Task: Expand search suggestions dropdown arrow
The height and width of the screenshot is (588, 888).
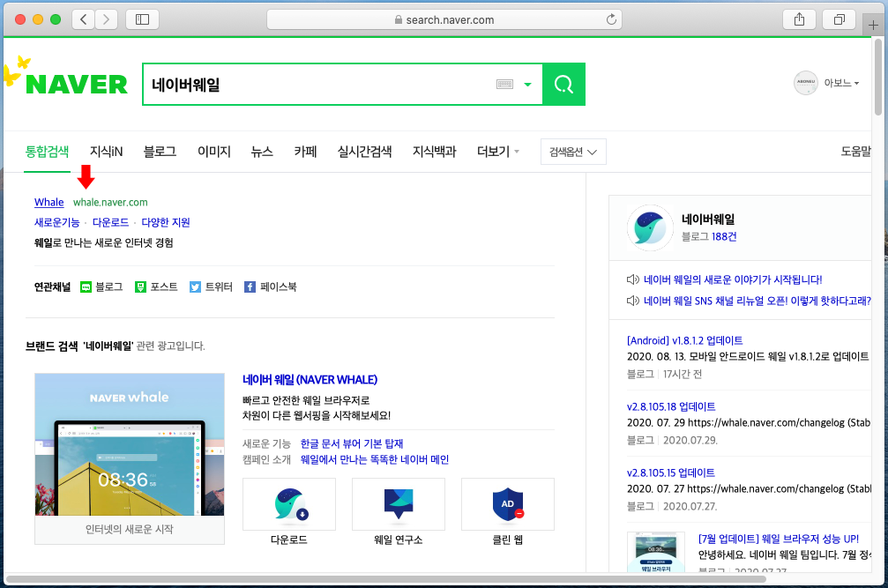Action: pos(528,85)
